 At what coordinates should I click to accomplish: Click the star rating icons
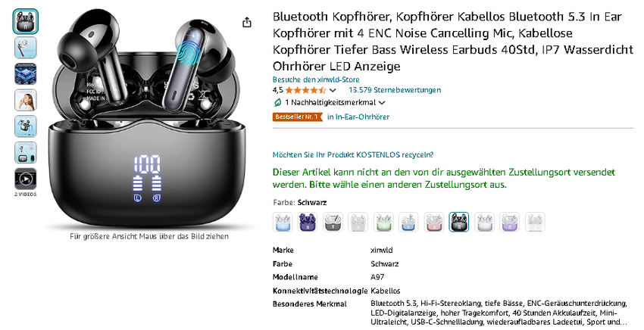[x=305, y=90]
